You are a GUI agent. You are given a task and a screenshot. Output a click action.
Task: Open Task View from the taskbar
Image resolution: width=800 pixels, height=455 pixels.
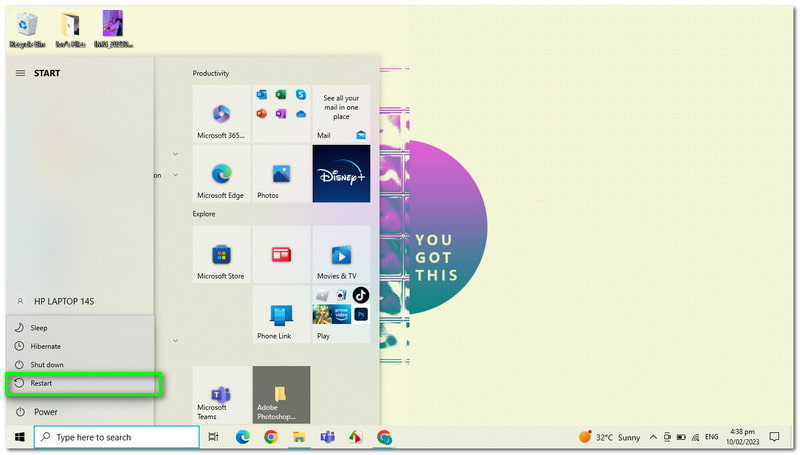coord(213,437)
